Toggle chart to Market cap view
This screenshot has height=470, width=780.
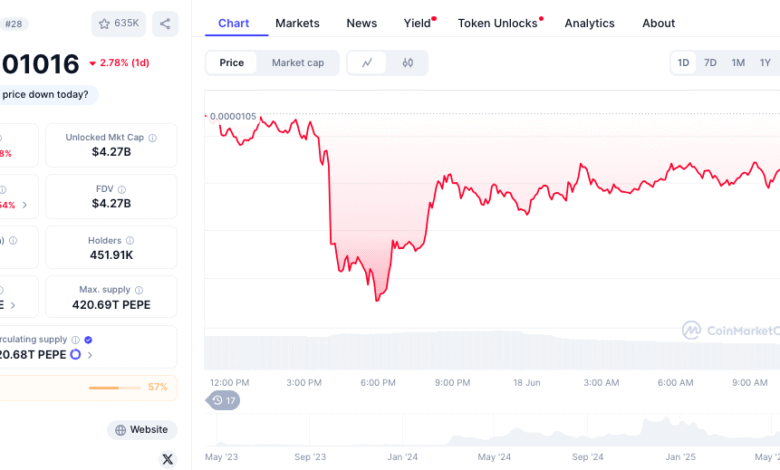pyautogui.click(x=297, y=63)
